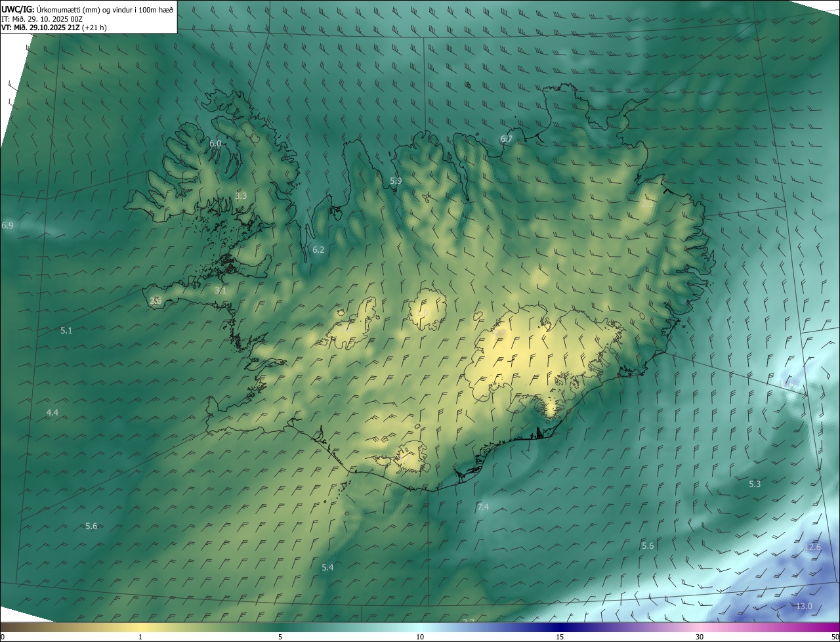Click the 12.6 value label
Image resolution: width=840 pixels, height=642 pixels.
point(812,547)
